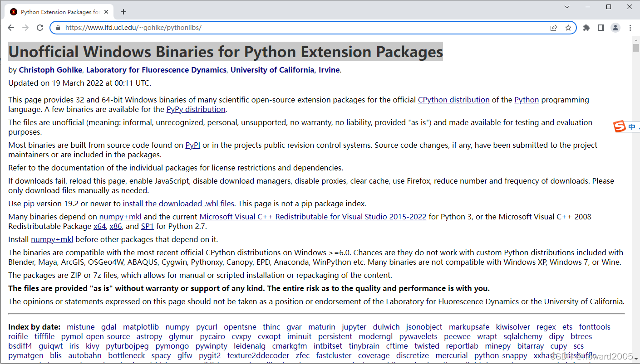The width and height of the screenshot is (640, 364).
Task: Open the Christoph Gohlke link
Action: 50,70
